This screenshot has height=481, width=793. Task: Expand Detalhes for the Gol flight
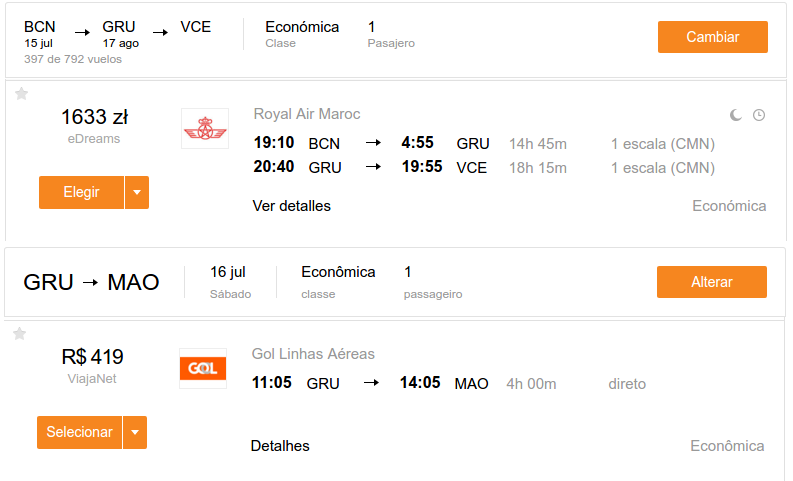(280, 446)
